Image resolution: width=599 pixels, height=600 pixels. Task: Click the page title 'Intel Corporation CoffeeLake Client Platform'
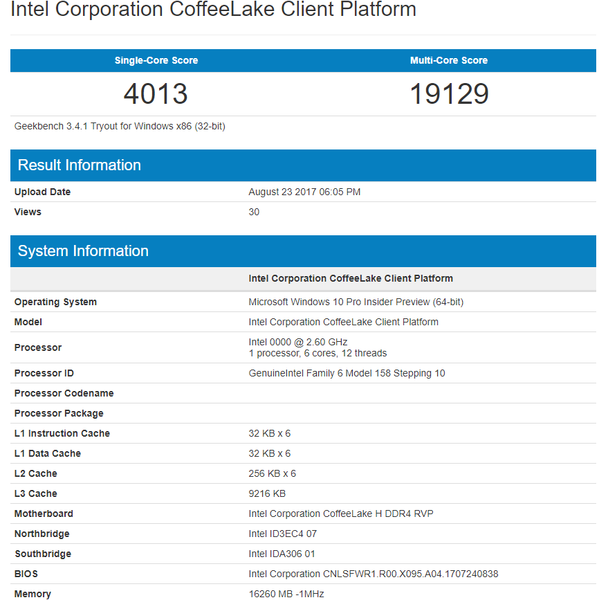coord(213,9)
